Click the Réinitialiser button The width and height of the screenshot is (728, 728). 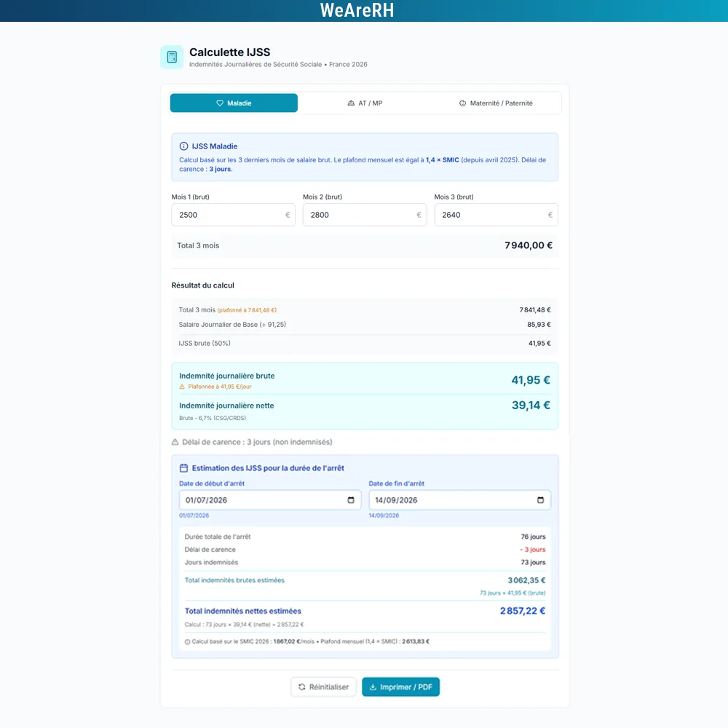[324, 687]
